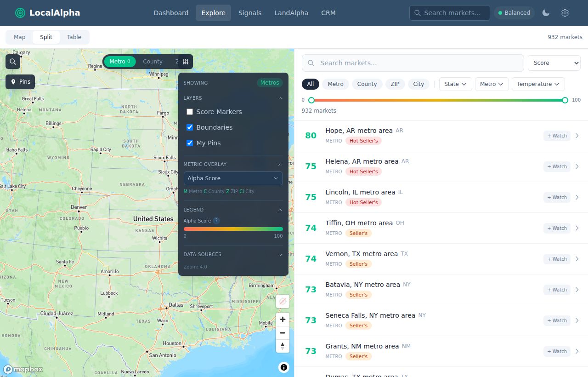Uncheck the My Pins layer

[190, 143]
